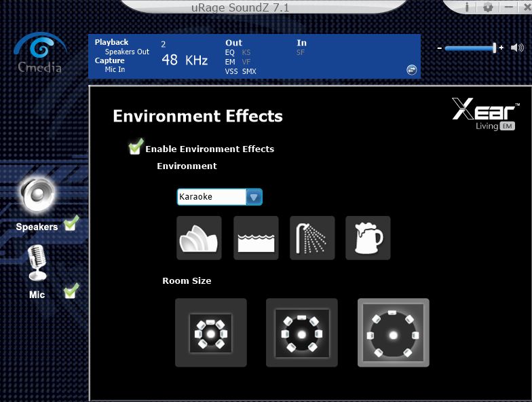Click the dimmed VF indicator

(246, 62)
